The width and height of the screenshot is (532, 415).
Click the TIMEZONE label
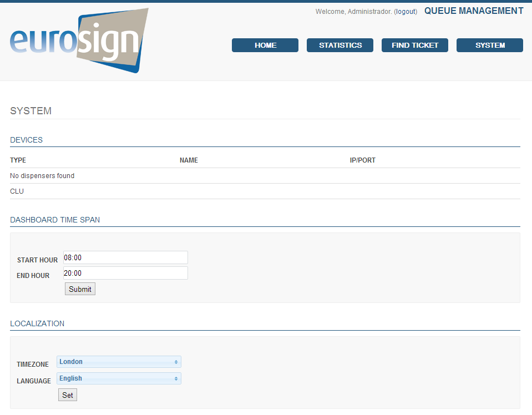[33, 365]
